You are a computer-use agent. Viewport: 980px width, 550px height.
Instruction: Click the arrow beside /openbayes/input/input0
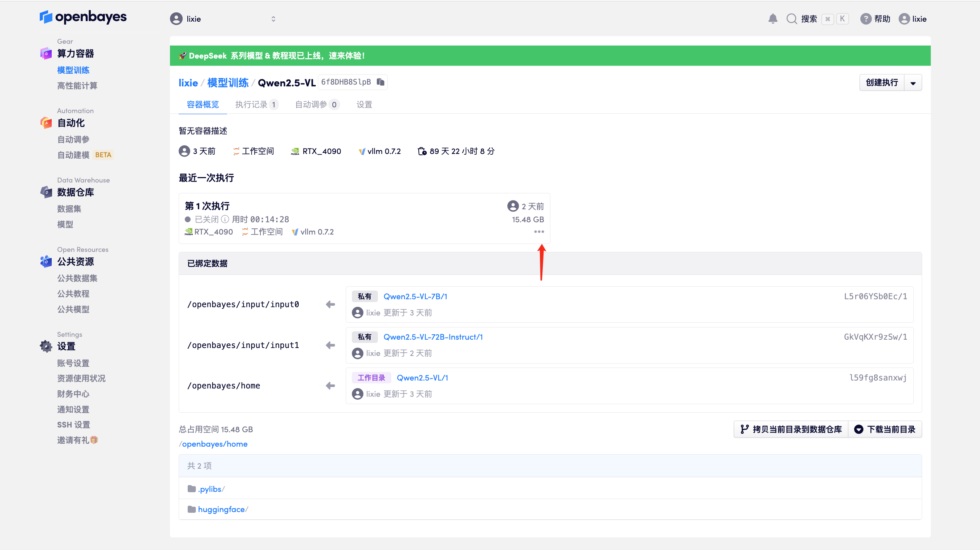tap(330, 305)
